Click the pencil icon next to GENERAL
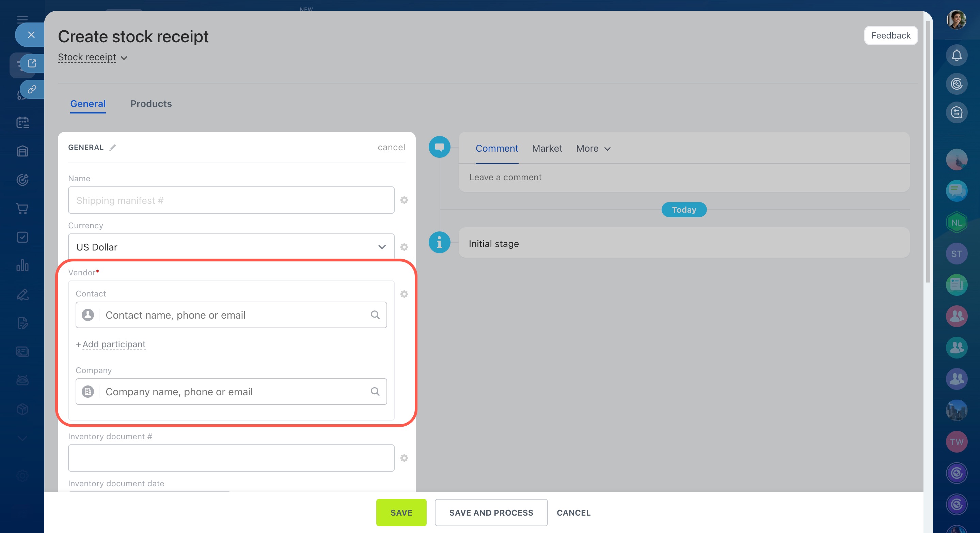The width and height of the screenshot is (980, 533). click(x=113, y=148)
